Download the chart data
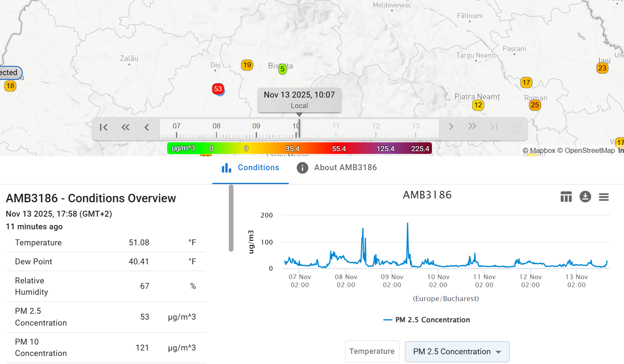Viewport: 624px width, 364px height. click(585, 197)
